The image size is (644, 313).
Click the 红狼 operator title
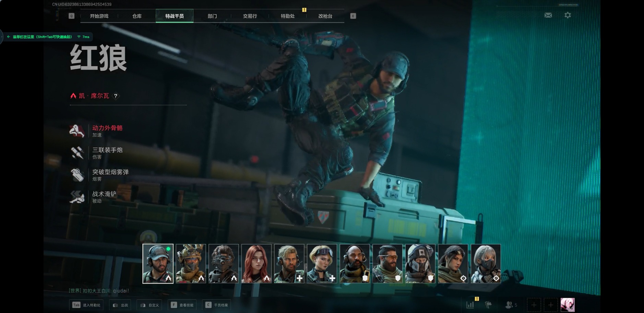click(x=98, y=58)
